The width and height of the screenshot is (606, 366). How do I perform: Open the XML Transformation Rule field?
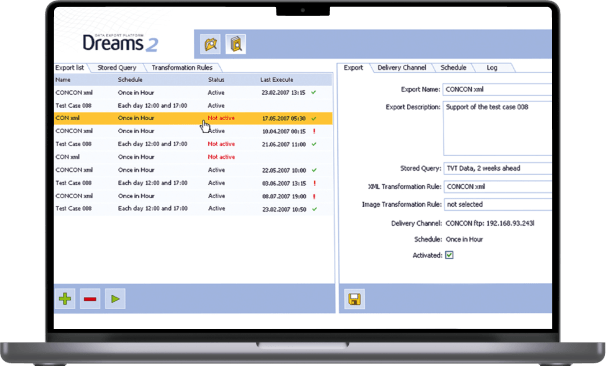click(497, 186)
